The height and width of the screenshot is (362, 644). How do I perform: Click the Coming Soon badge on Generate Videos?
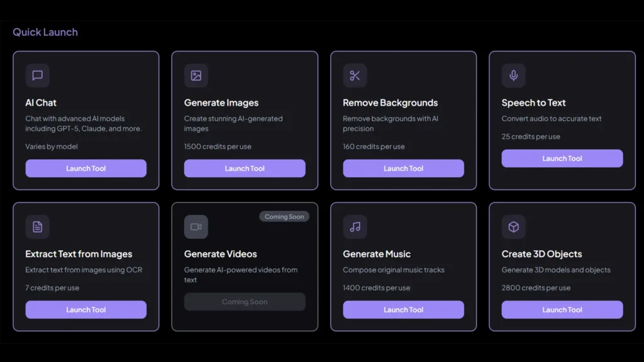click(x=284, y=216)
